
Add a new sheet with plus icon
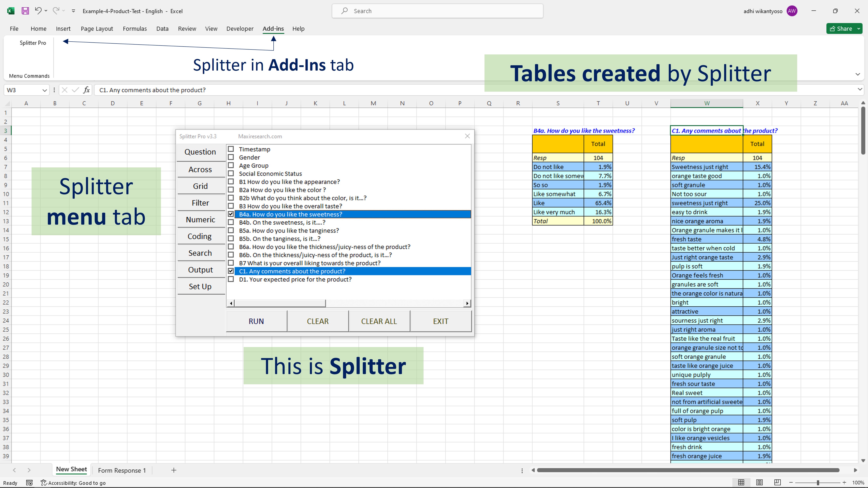click(174, 470)
